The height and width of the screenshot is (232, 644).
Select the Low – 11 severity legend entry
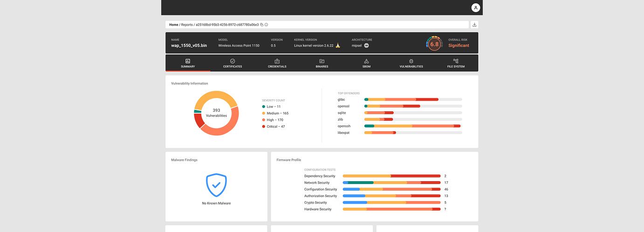pyautogui.click(x=271, y=107)
